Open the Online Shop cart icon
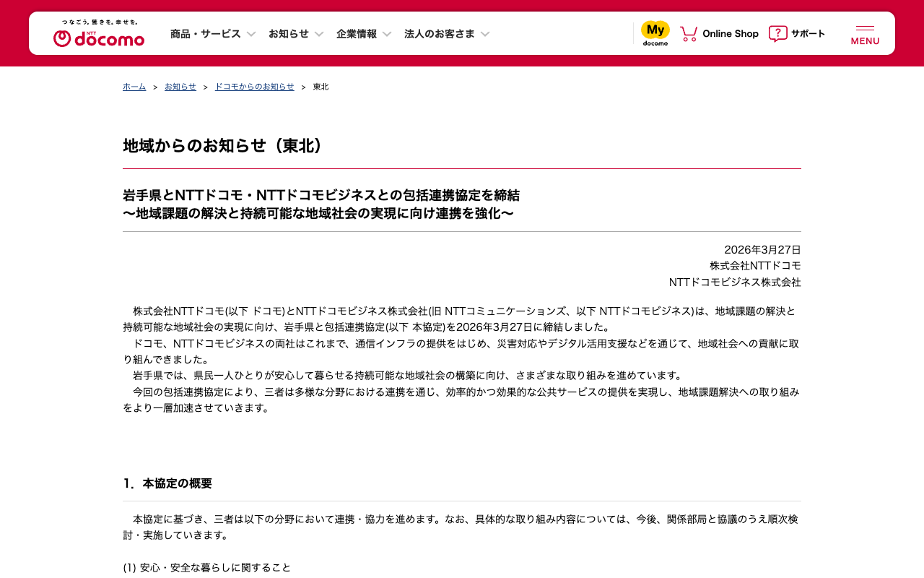The height and width of the screenshot is (578, 924). 689,33
